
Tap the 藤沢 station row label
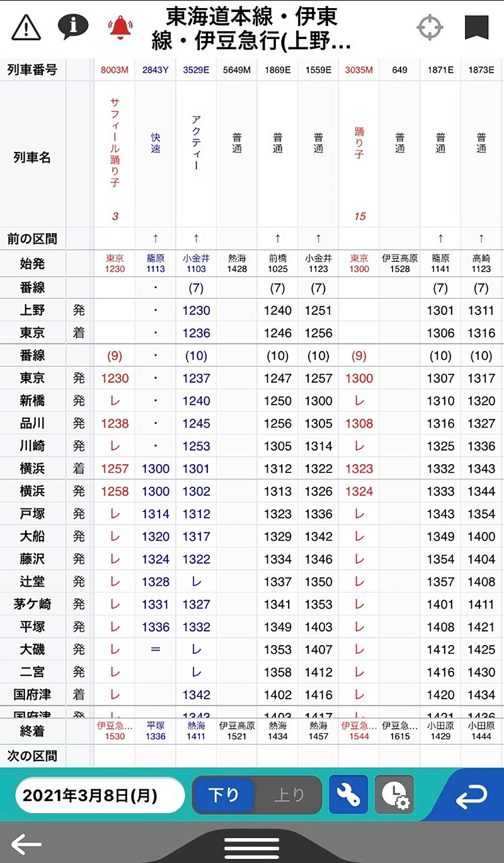click(x=32, y=559)
